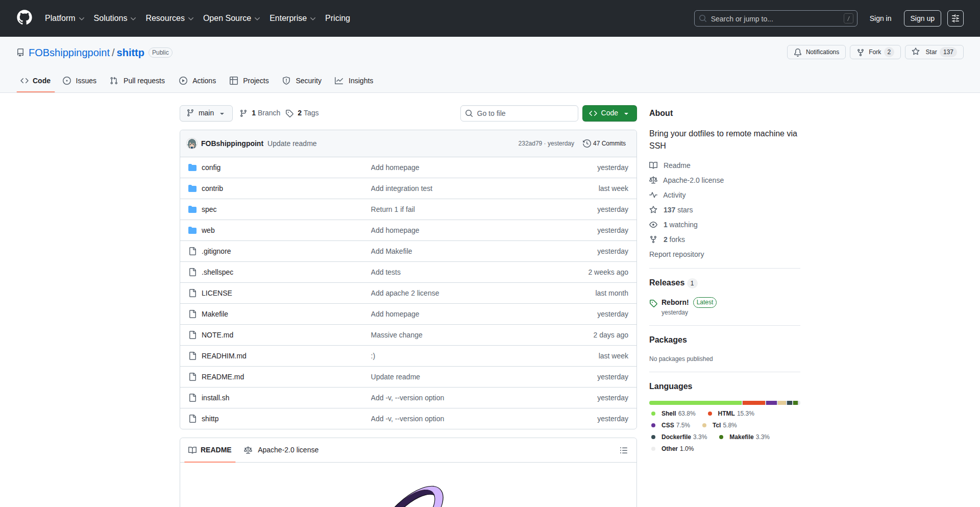Click the Go to file field

(519, 113)
